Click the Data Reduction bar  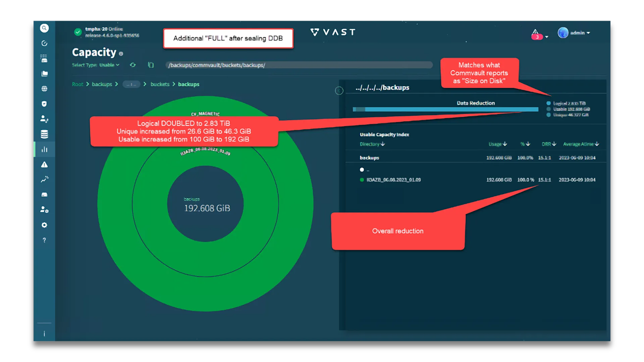tap(446, 109)
